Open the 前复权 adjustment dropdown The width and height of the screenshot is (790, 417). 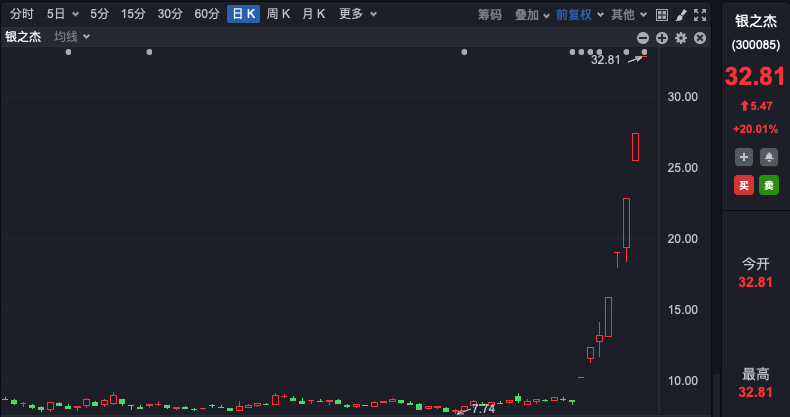pos(579,15)
